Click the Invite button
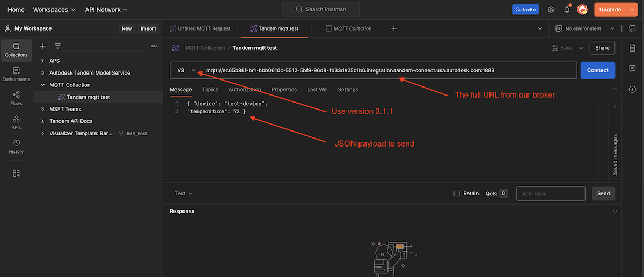The image size is (644, 277). (x=525, y=10)
